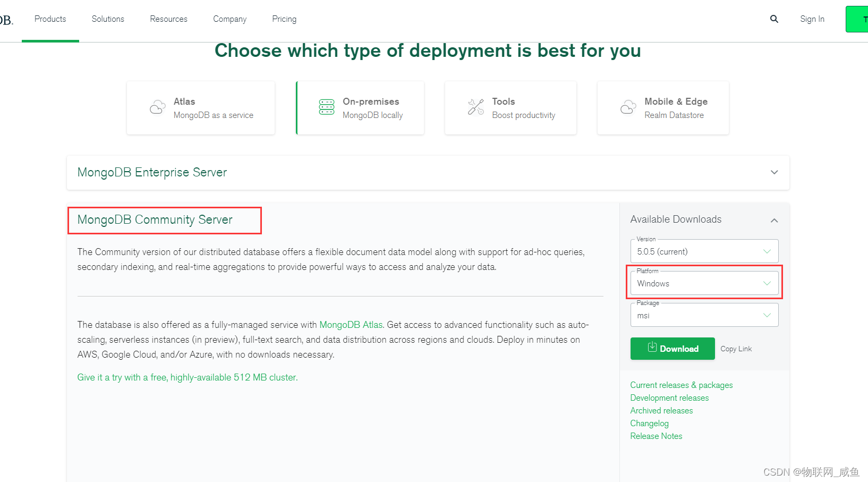Open the Platform dropdown showing Windows
This screenshot has height=482, width=868.
(x=704, y=283)
